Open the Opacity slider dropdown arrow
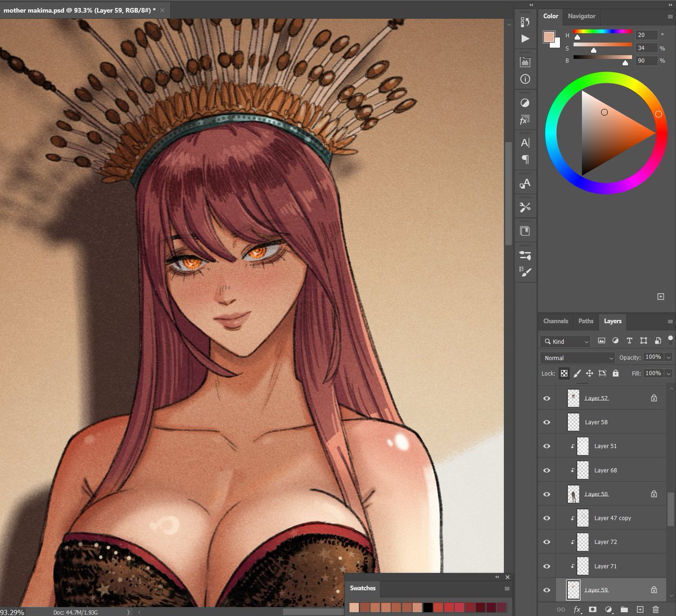Screen dimensions: 676x616 click(669, 357)
